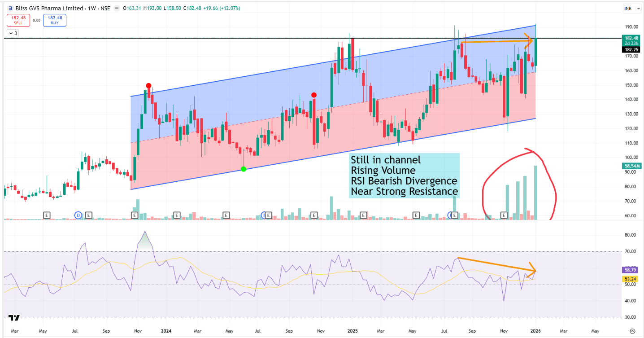
Task: Click the blue BUY 182.48 button
Action: tap(55, 20)
